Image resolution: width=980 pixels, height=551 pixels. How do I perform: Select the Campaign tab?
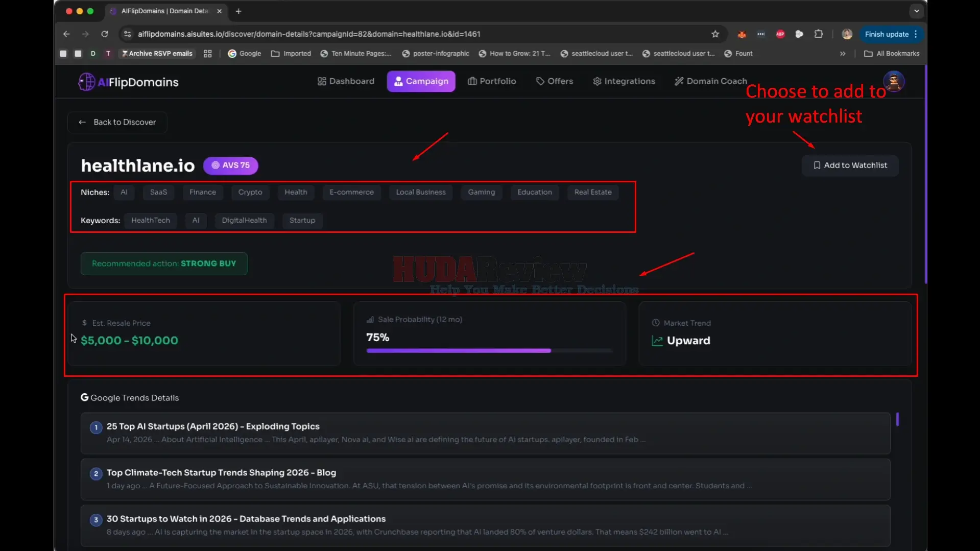coord(421,81)
